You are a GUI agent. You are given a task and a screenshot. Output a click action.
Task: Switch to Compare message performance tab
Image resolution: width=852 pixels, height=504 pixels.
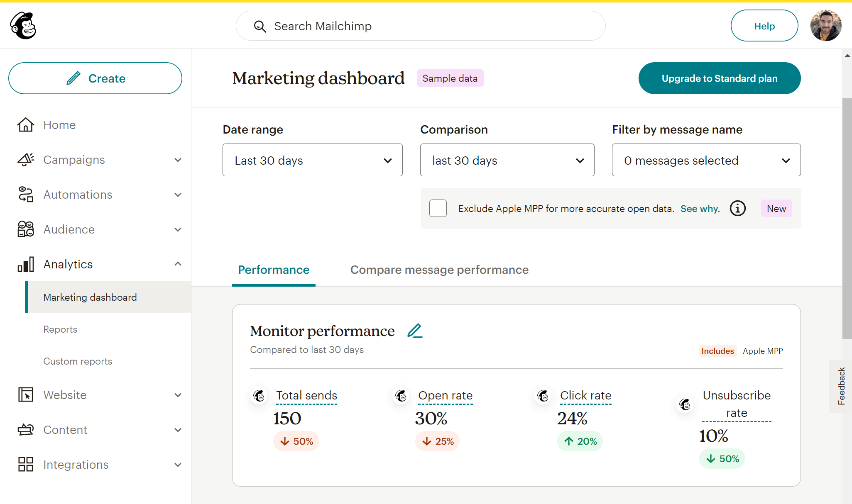point(439,269)
